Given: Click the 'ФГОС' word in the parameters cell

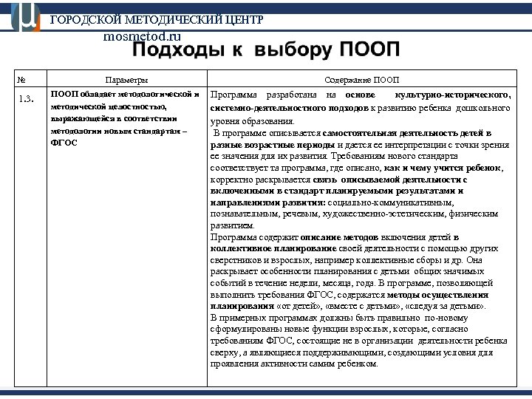Looking at the screenshot, I should 64,143.
